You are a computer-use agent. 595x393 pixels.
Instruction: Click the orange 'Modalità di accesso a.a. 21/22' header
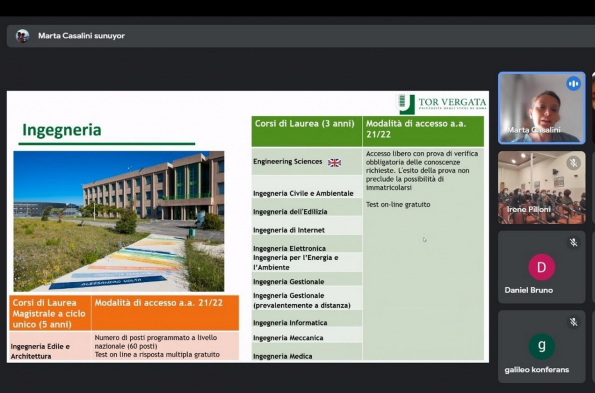[165, 313]
